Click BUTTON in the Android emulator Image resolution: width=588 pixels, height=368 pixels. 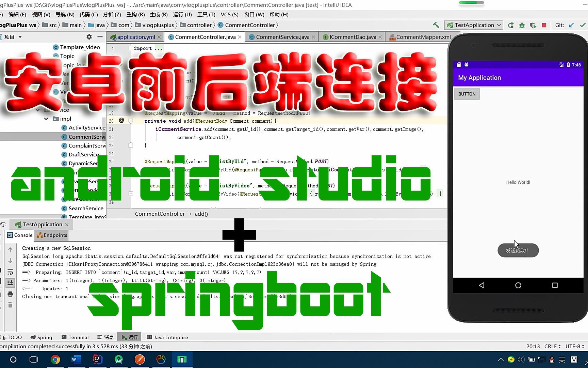tap(467, 94)
